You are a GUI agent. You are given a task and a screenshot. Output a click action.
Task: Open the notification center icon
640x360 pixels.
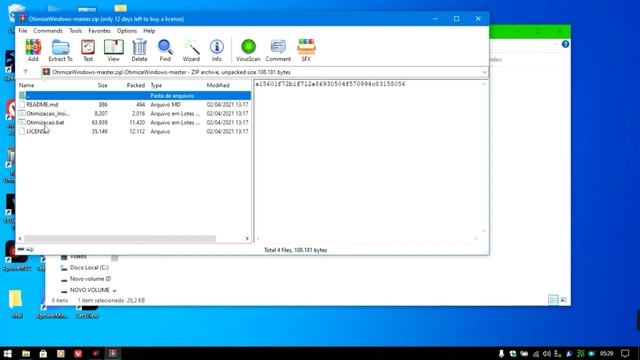(x=625, y=353)
